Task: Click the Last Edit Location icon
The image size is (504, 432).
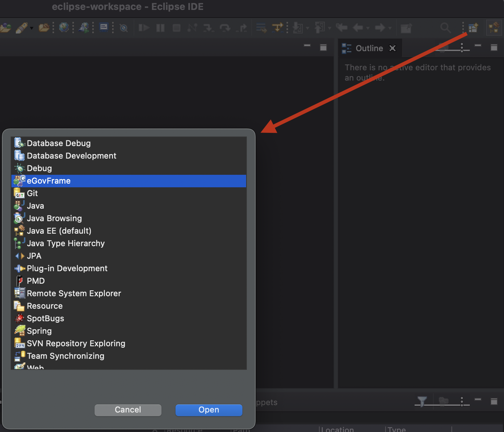Action: 342,28
